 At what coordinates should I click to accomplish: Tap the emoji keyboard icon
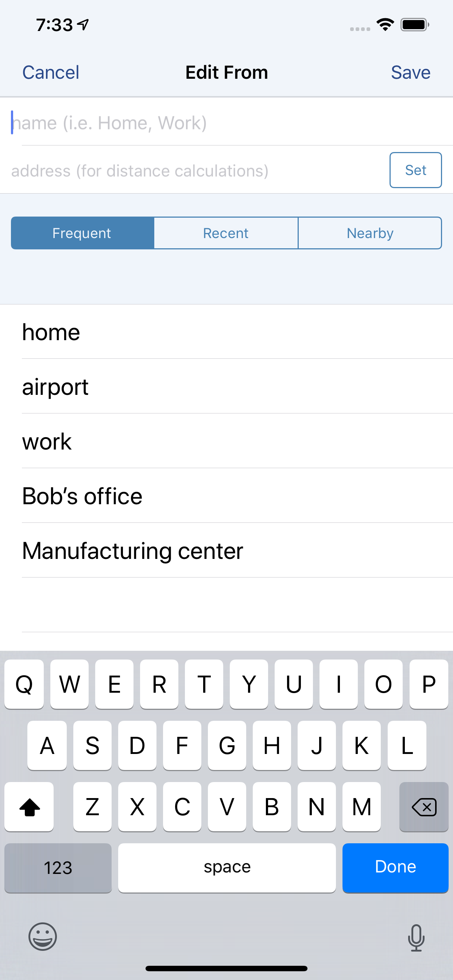(43, 937)
